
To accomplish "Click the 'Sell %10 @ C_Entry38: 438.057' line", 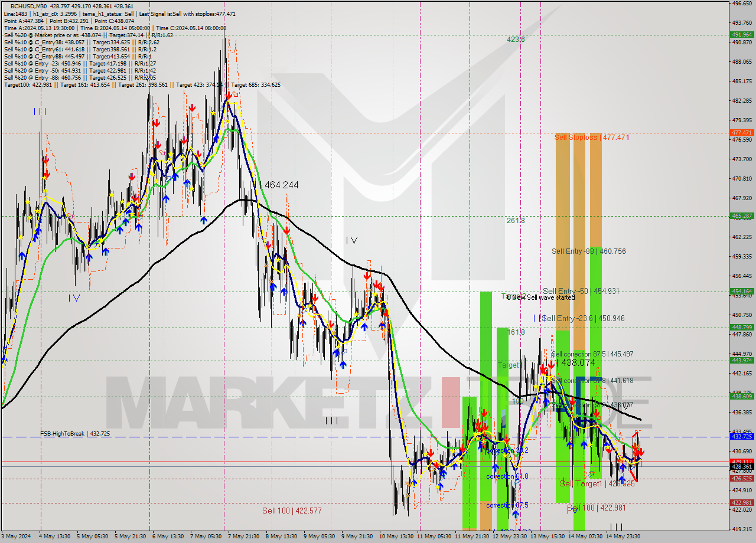I will coord(82,42).
